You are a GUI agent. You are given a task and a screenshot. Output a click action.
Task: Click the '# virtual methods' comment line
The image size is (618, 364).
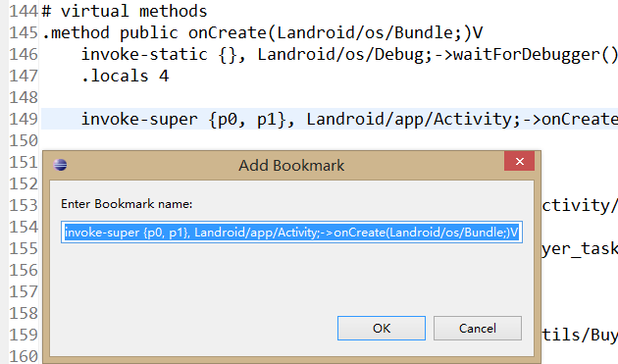pos(125,11)
